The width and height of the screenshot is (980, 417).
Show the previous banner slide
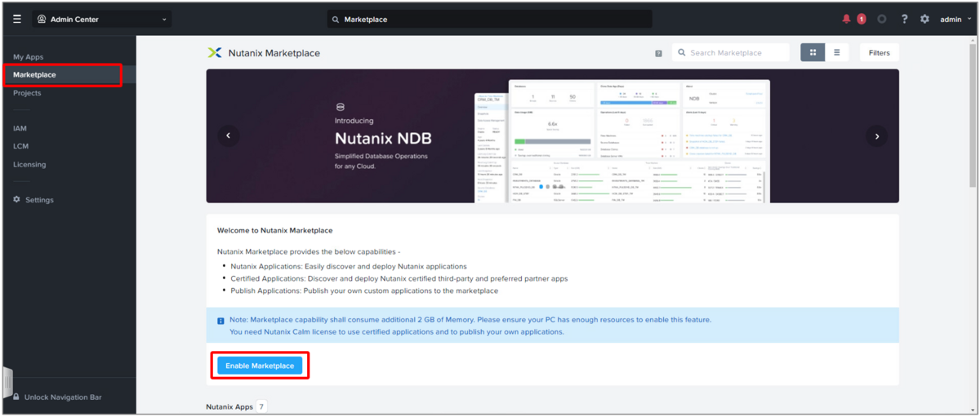229,136
